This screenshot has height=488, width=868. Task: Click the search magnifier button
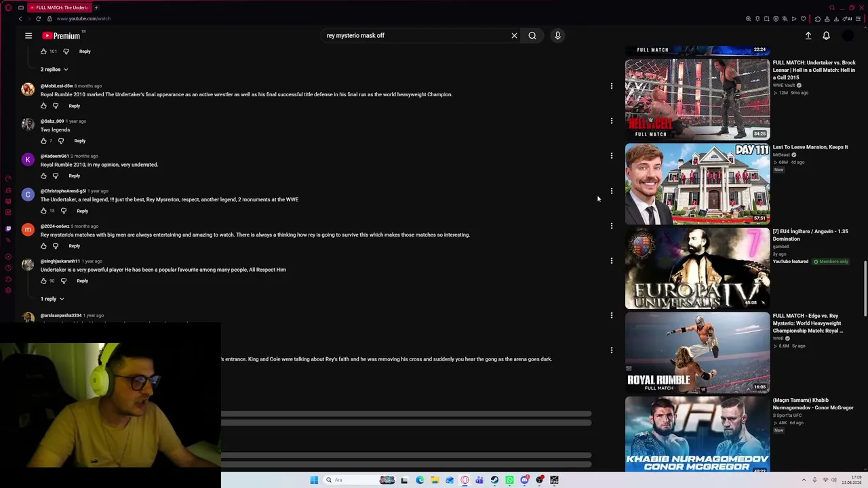(x=532, y=35)
